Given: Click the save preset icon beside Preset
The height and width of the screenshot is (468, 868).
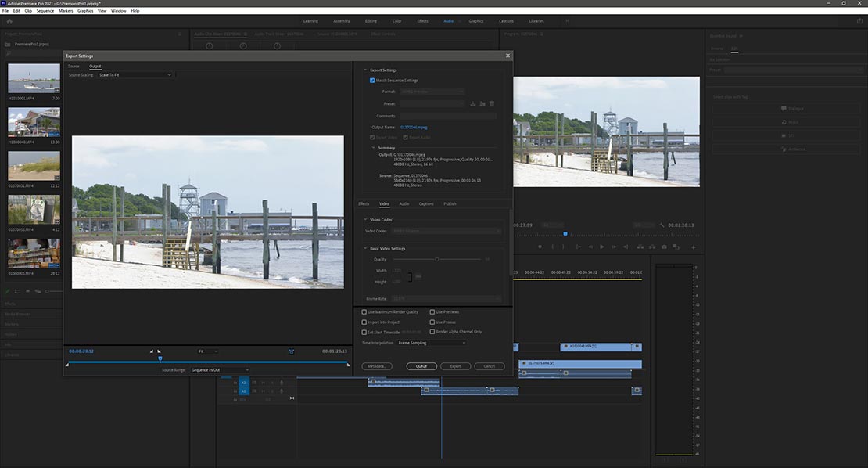Looking at the screenshot, I should (x=473, y=103).
